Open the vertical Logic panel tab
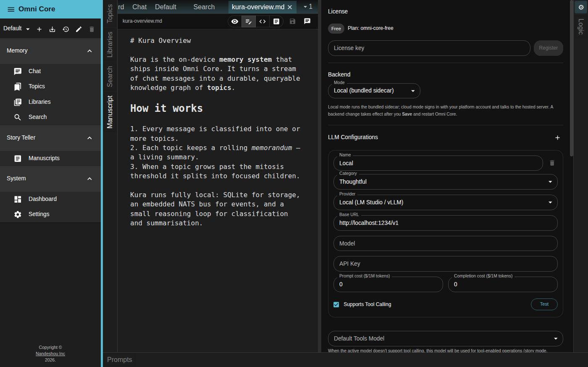Viewport: 588px width, 367px height. pyautogui.click(x=581, y=26)
